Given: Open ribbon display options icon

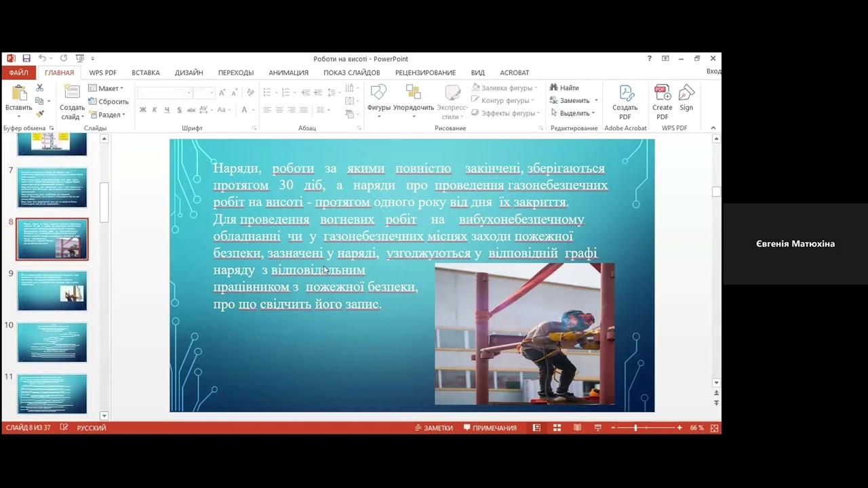Looking at the screenshot, I should (665, 58).
